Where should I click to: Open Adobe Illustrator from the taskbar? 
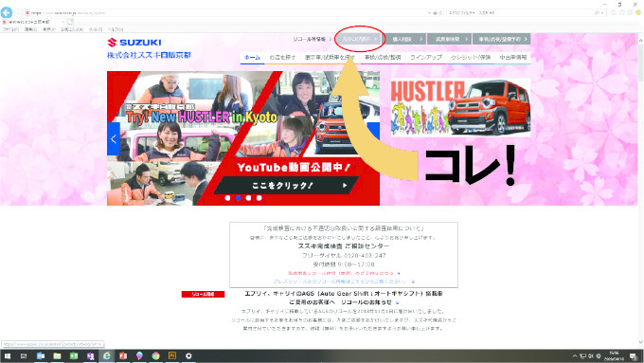(x=172, y=356)
